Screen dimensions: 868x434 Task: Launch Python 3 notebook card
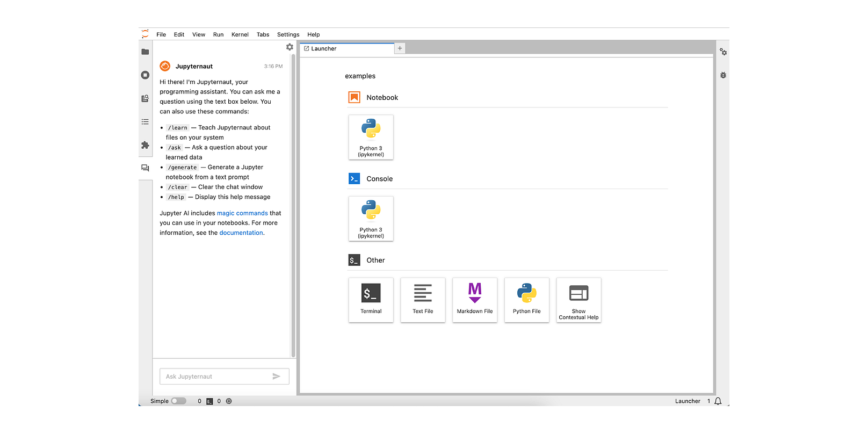coord(371,137)
